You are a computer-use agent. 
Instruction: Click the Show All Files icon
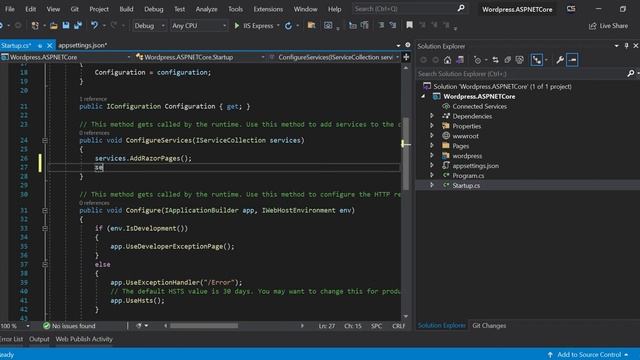(520, 60)
